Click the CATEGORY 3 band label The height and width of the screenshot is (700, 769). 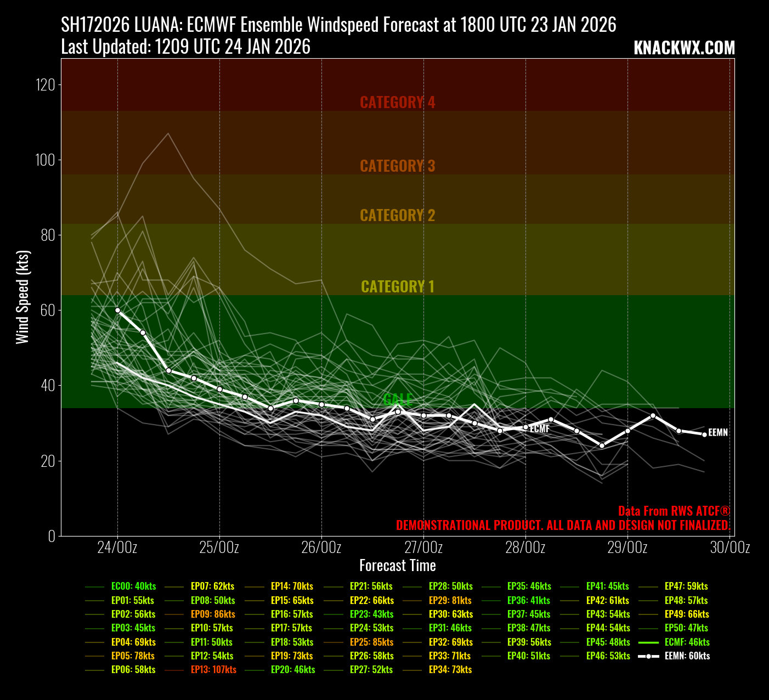397,166
